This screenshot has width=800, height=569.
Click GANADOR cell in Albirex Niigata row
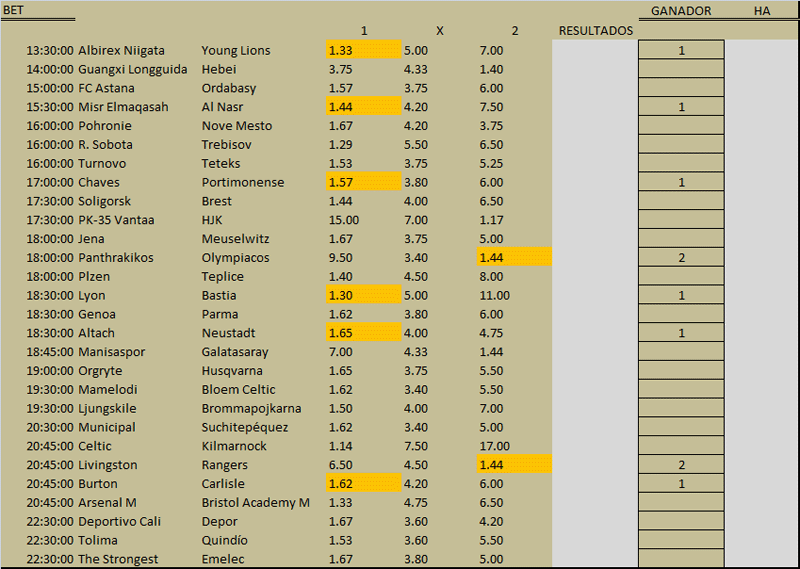681,50
